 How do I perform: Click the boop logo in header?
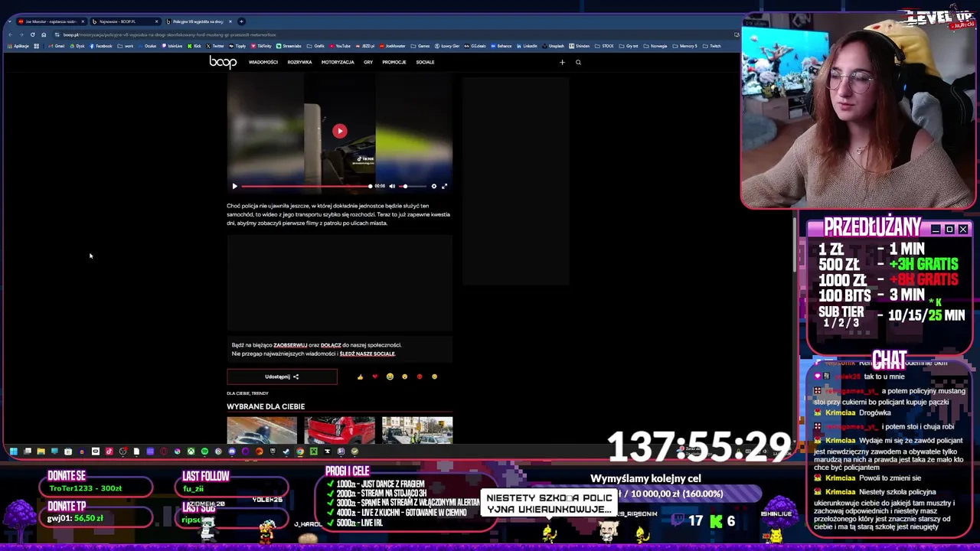pyautogui.click(x=223, y=62)
